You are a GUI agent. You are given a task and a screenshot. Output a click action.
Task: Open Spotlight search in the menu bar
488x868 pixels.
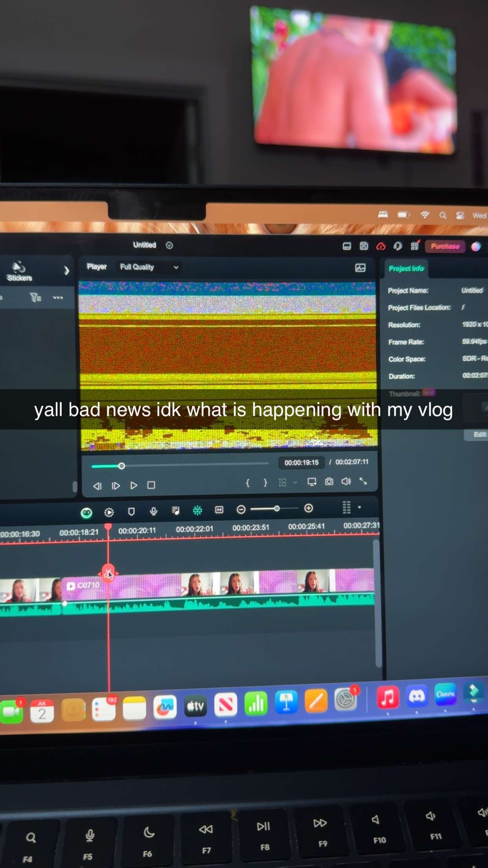(x=443, y=215)
